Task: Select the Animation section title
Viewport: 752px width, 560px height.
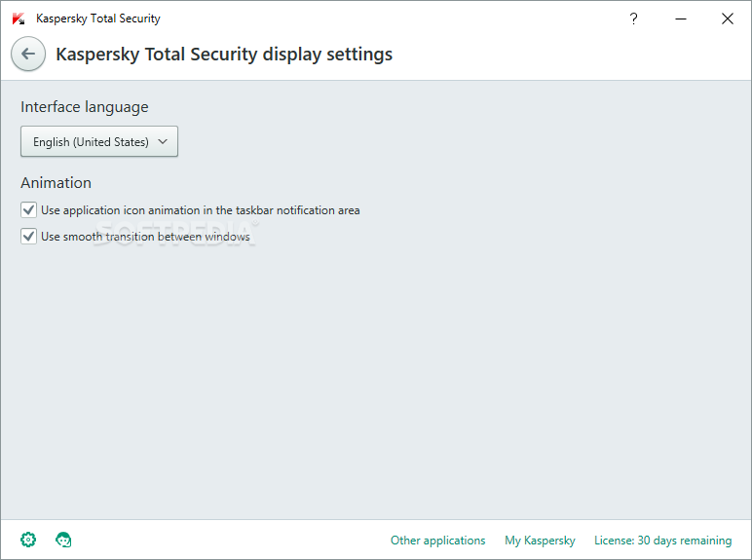Action: pyautogui.click(x=56, y=183)
